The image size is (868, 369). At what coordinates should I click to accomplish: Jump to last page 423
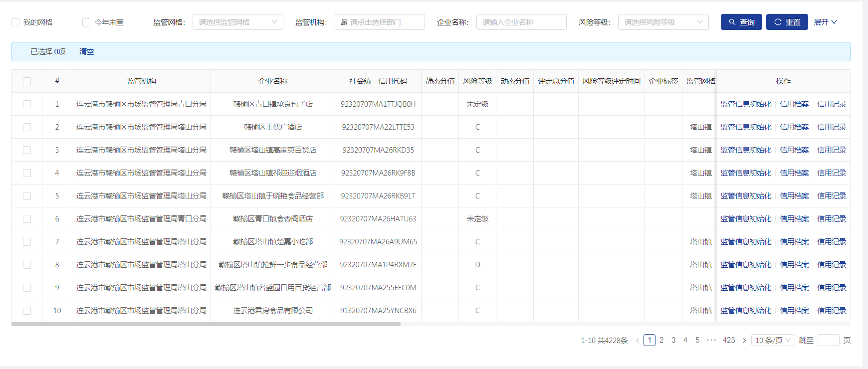729,340
